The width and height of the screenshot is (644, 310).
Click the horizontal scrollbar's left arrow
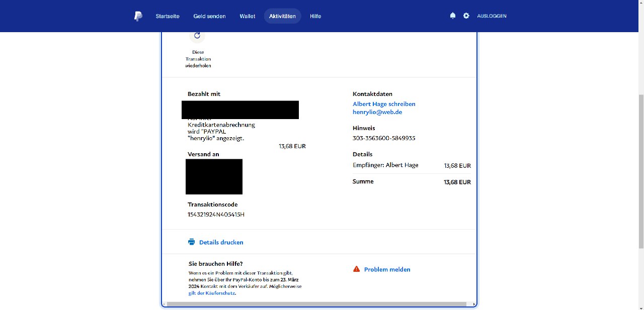pyautogui.click(x=164, y=304)
